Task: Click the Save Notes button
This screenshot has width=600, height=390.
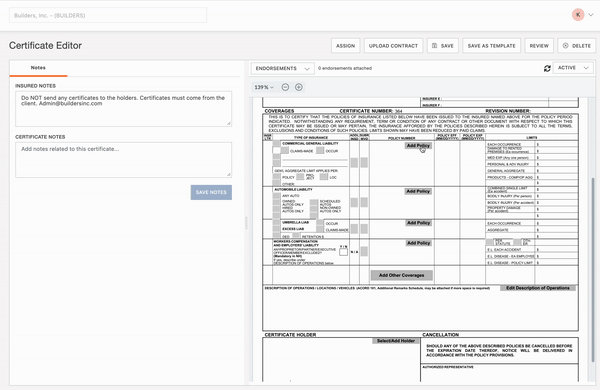Action: (x=211, y=192)
